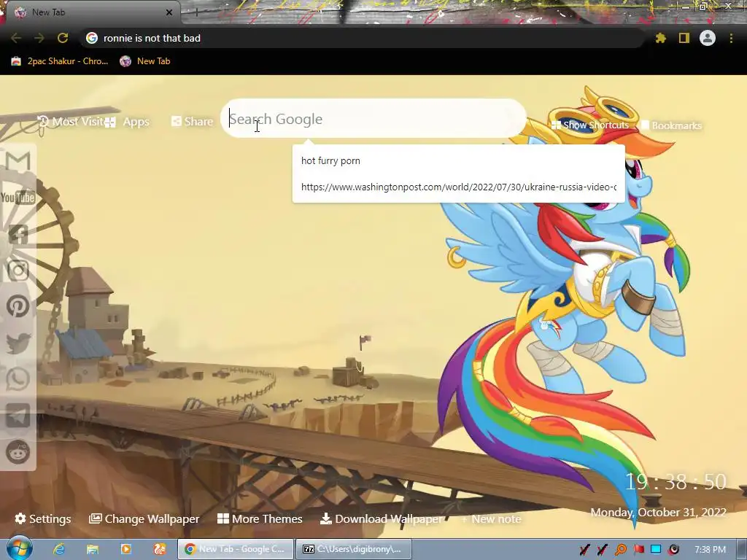Open Gmail from the sidebar icon
This screenshot has width=747, height=560.
click(x=18, y=161)
